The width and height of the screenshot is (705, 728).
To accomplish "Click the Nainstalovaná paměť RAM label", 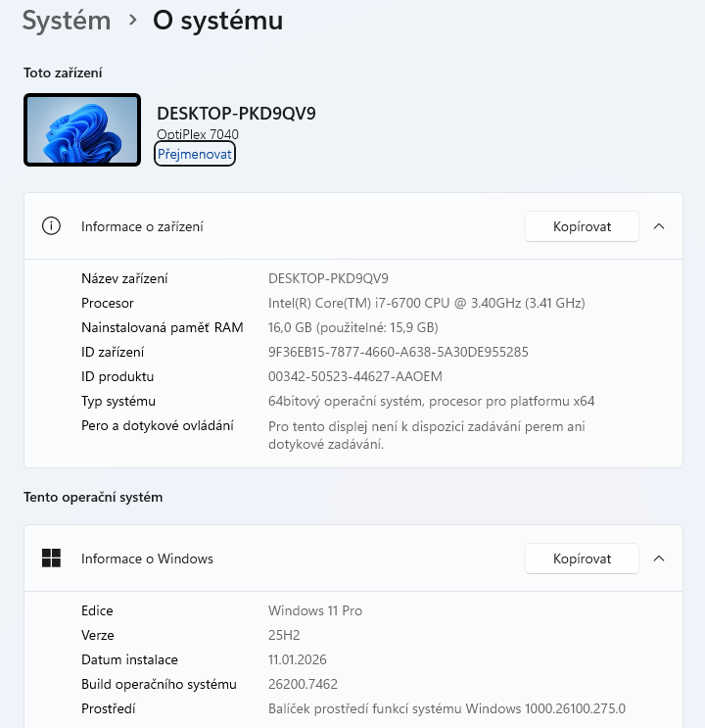I will 162,328.
